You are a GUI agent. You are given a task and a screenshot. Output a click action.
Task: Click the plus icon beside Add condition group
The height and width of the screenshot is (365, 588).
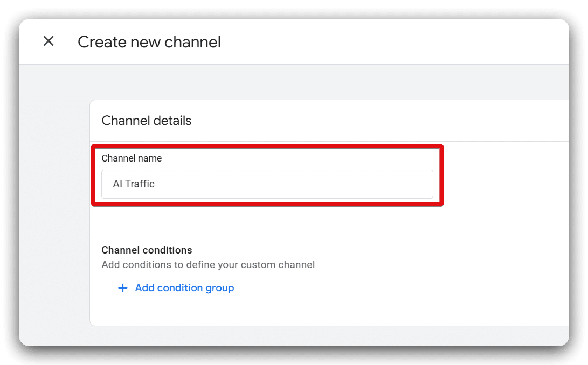tap(122, 288)
